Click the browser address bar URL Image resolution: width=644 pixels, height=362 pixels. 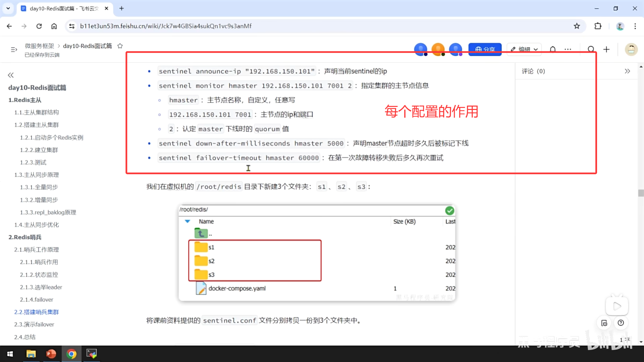(166, 26)
